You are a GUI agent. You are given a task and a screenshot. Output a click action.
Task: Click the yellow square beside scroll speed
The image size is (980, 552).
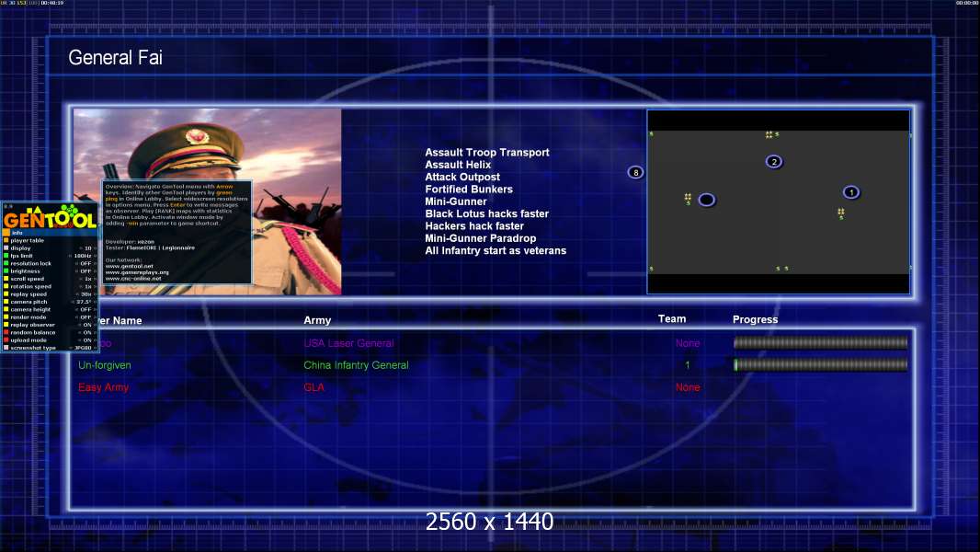point(6,279)
